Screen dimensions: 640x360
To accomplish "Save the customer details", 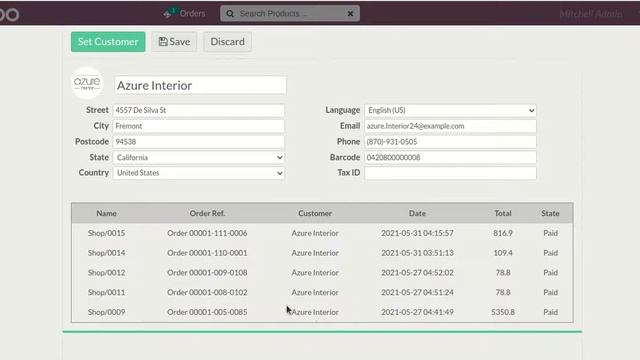I will [x=174, y=42].
